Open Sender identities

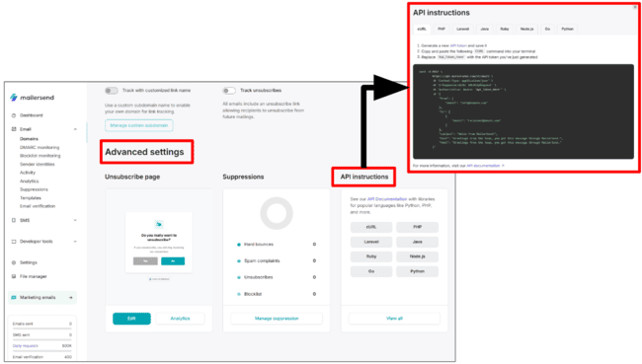coord(38,165)
